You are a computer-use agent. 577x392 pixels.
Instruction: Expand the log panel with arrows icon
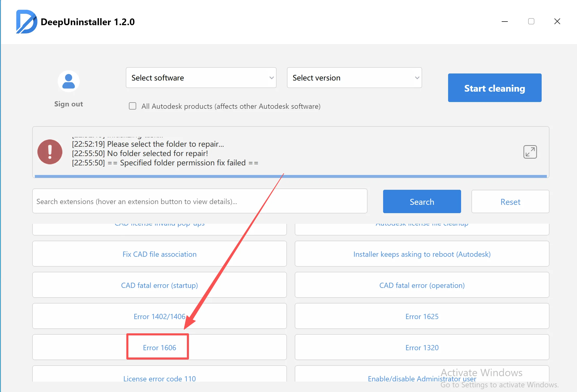point(530,152)
